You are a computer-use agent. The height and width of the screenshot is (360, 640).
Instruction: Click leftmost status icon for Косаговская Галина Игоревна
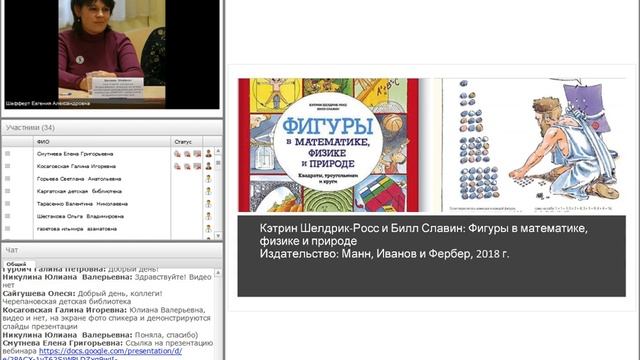[178, 166]
